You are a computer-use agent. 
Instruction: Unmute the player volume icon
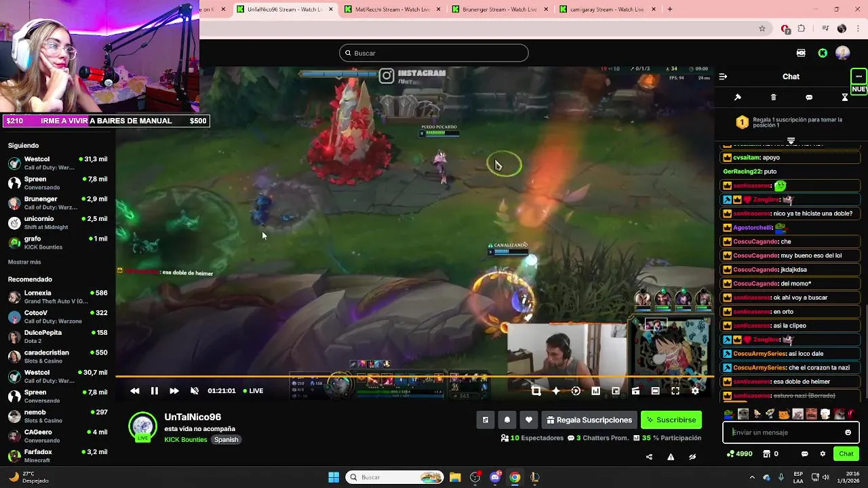[195, 391]
